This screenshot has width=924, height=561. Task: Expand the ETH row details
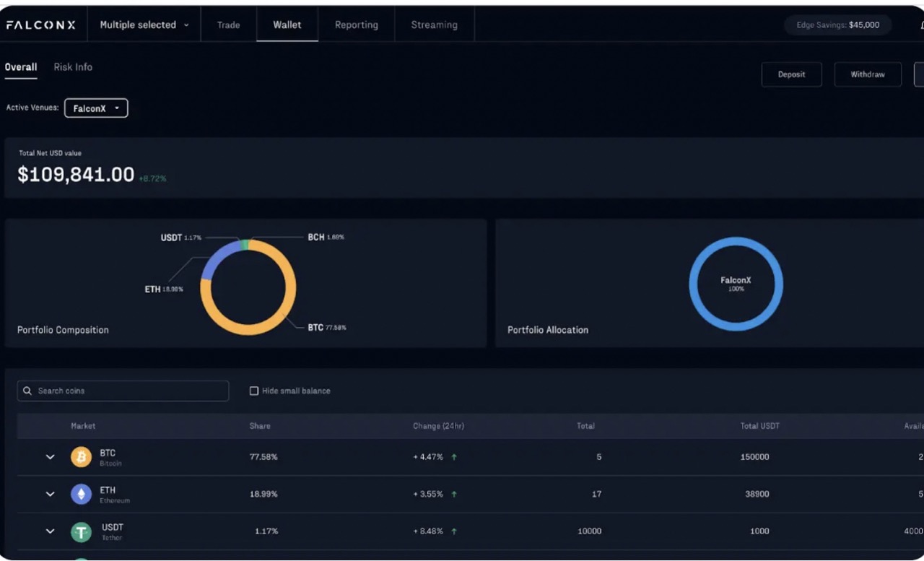coord(50,494)
